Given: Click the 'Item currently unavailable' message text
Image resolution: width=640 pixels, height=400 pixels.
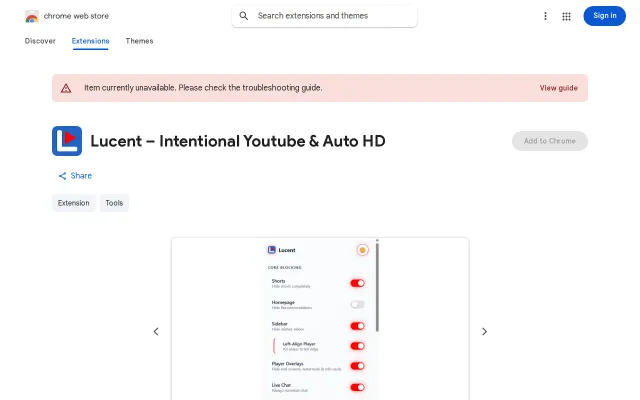Looking at the screenshot, I should click(x=203, y=88).
